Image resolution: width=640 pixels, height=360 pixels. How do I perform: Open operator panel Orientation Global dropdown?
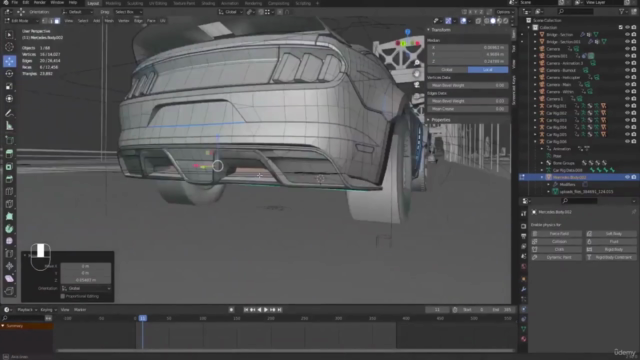(x=86, y=288)
